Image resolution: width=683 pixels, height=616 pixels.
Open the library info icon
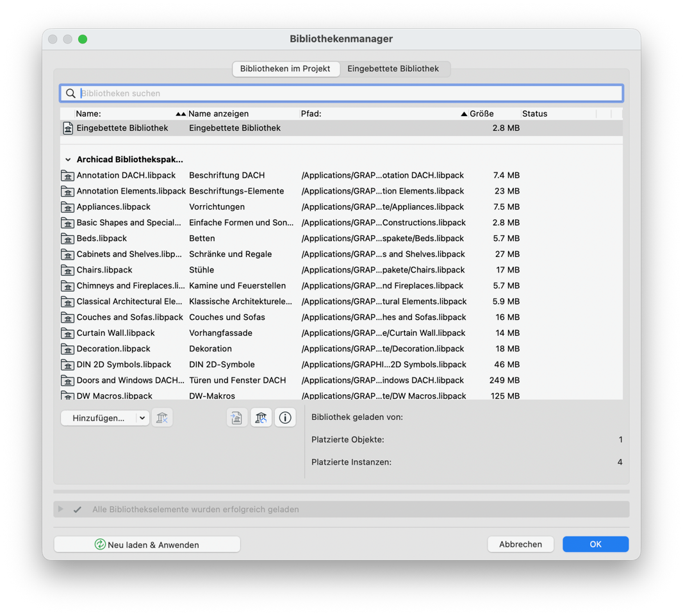click(x=285, y=417)
